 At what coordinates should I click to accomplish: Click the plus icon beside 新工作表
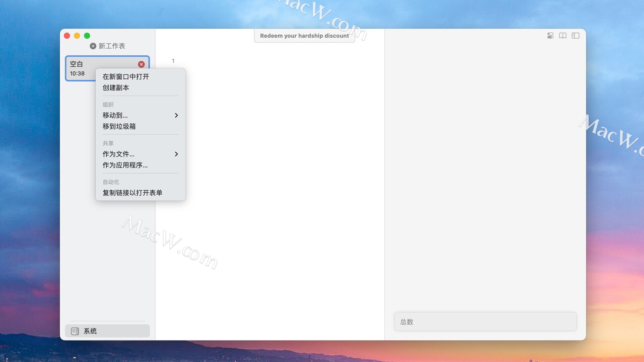click(x=93, y=46)
